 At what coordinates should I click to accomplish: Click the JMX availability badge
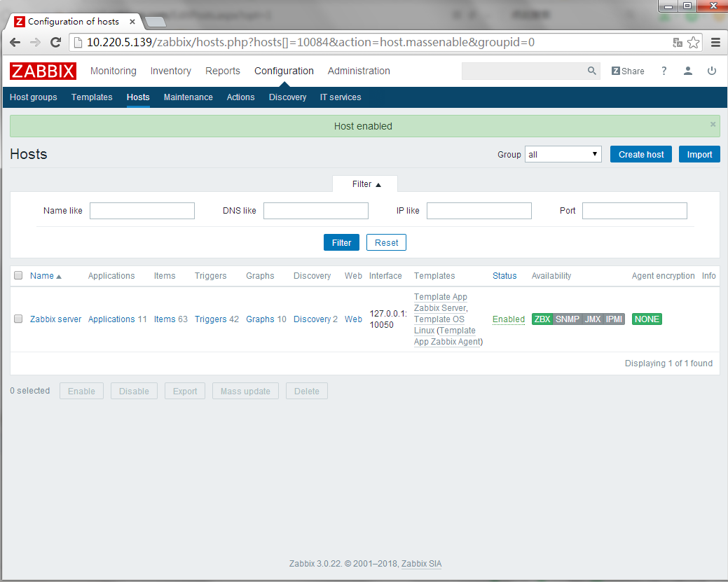(593, 319)
